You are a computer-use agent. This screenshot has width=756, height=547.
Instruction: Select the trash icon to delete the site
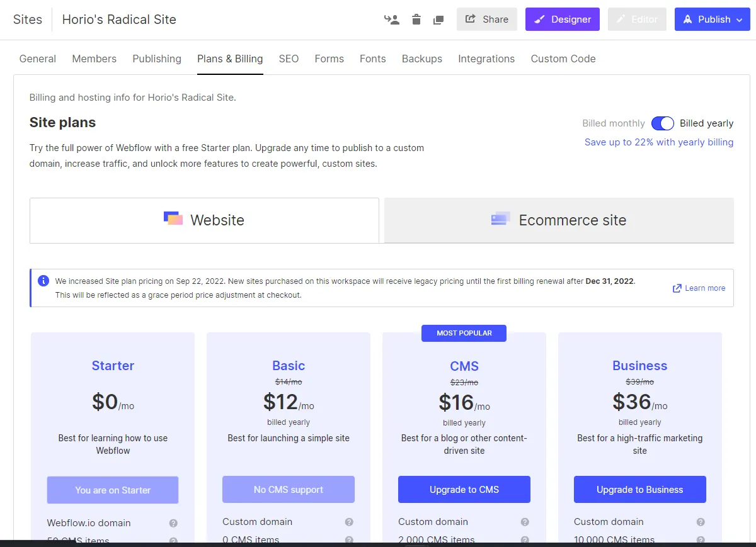point(416,20)
